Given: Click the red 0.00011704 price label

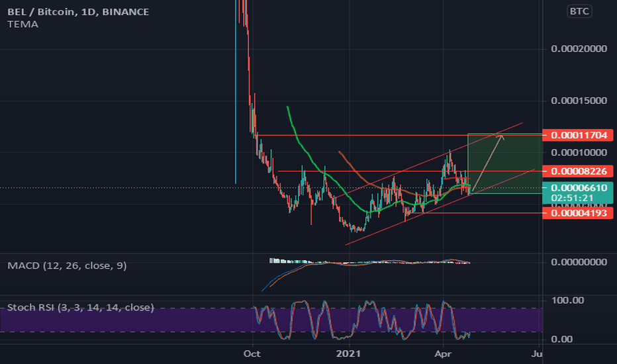Looking at the screenshot, I should pos(578,135).
